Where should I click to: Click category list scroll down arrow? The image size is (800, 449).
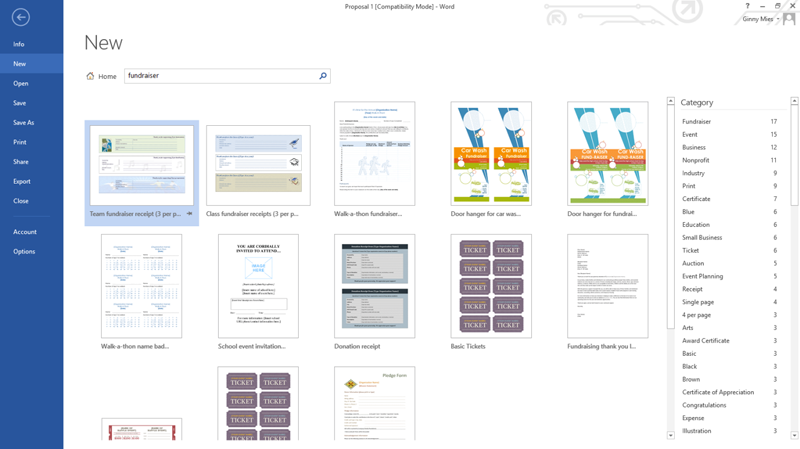(x=794, y=435)
